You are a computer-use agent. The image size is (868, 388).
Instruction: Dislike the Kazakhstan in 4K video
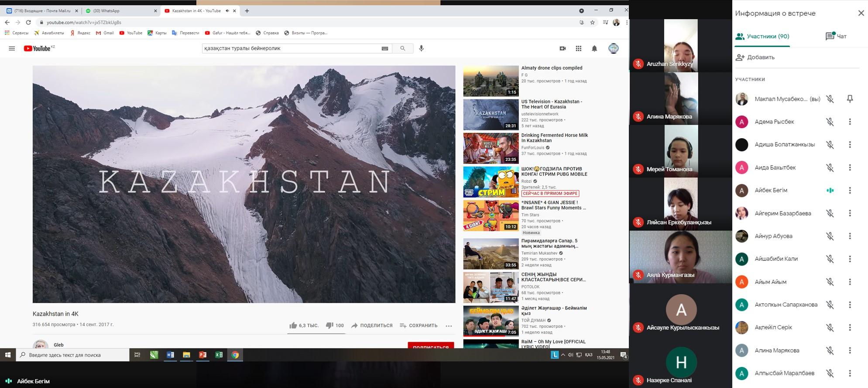point(330,325)
